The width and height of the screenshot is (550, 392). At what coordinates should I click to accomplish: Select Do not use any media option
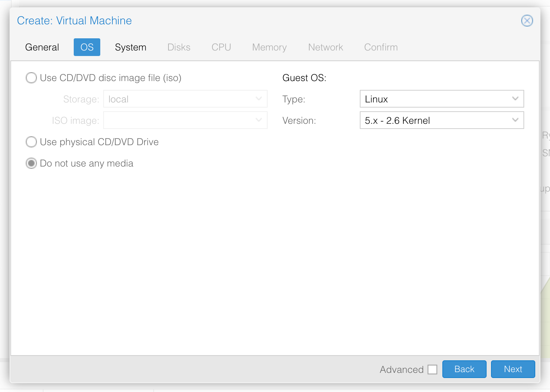(31, 163)
